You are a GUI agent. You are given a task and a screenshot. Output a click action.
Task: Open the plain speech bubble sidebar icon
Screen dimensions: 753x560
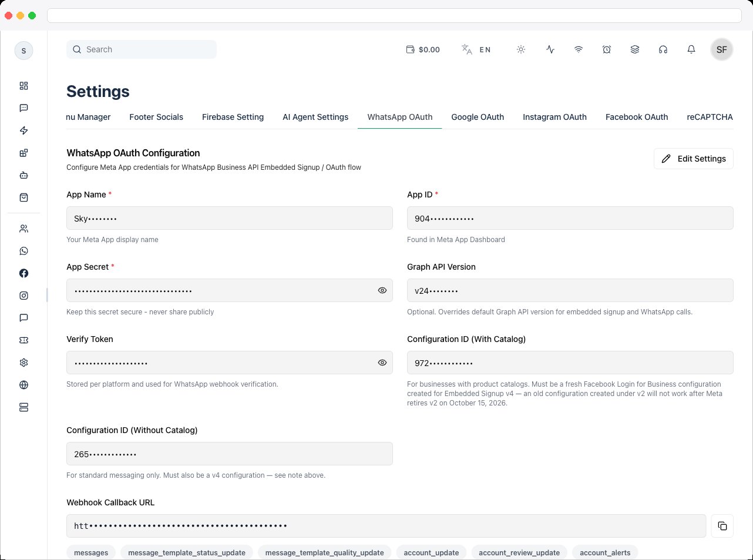[x=23, y=318]
